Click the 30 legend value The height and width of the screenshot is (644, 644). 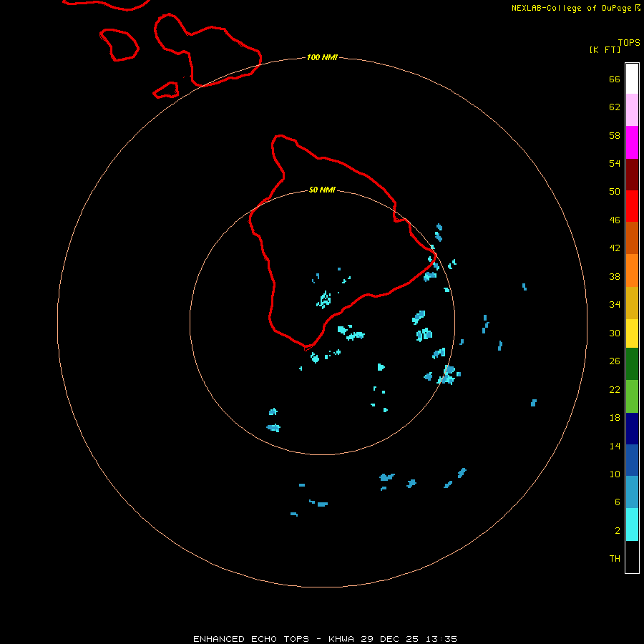pos(615,333)
